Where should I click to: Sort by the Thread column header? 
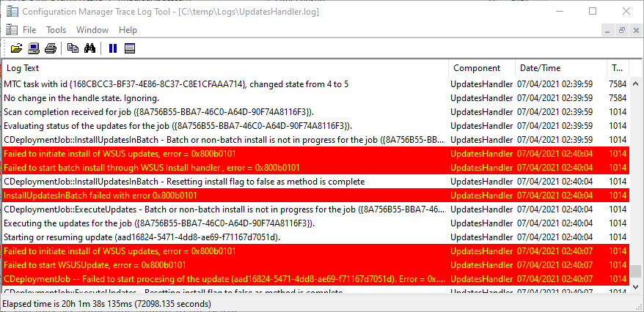tap(618, 68)
